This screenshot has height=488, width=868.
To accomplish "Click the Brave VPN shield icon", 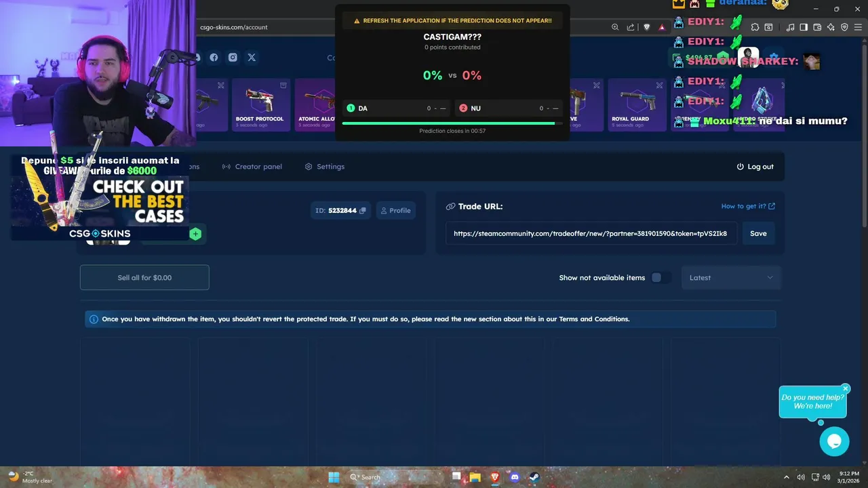I will (x=844, y=27).
